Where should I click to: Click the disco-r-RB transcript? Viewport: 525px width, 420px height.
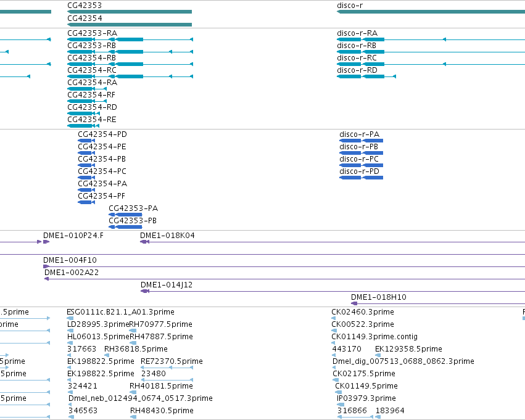(x=431, y=52)
